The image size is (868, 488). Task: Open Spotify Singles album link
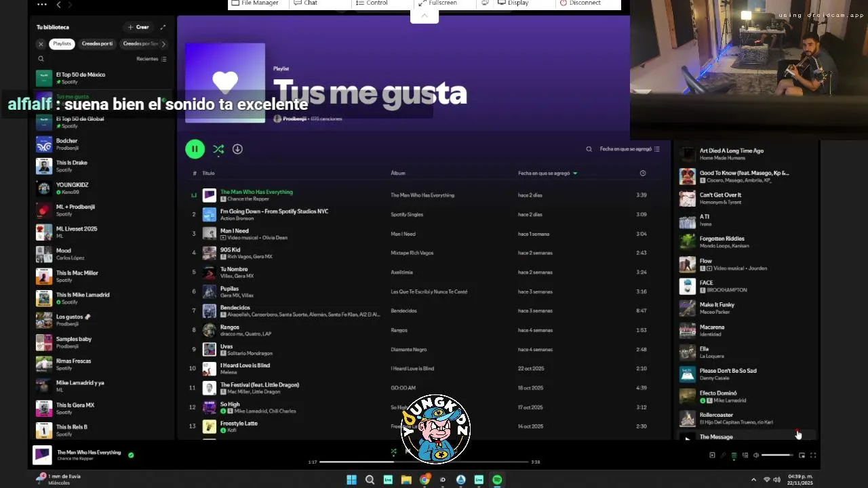coord(407,214)
